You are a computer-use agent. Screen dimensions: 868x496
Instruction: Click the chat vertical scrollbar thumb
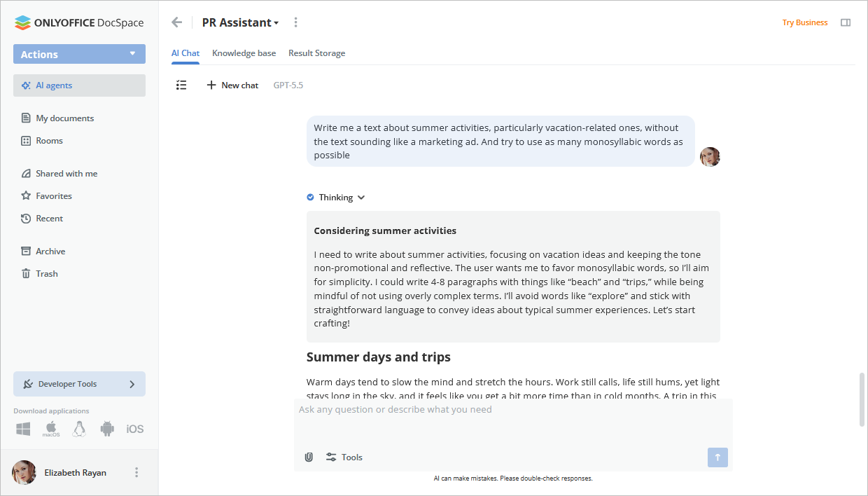pyautogui.click(x=862, y=399)
